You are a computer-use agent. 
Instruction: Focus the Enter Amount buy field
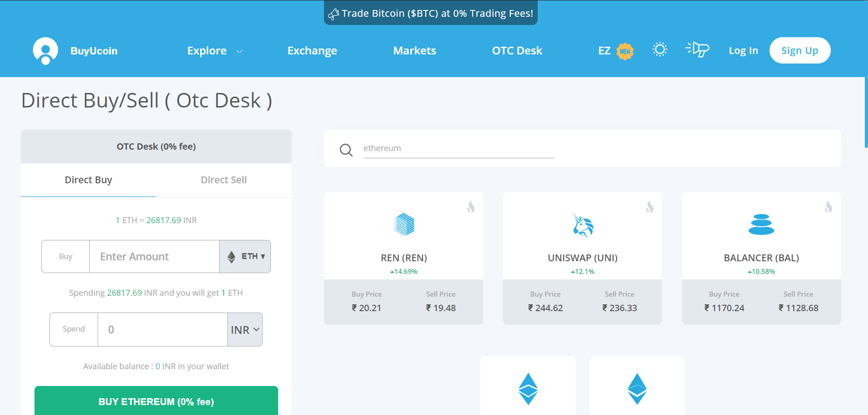click(154, 257)
